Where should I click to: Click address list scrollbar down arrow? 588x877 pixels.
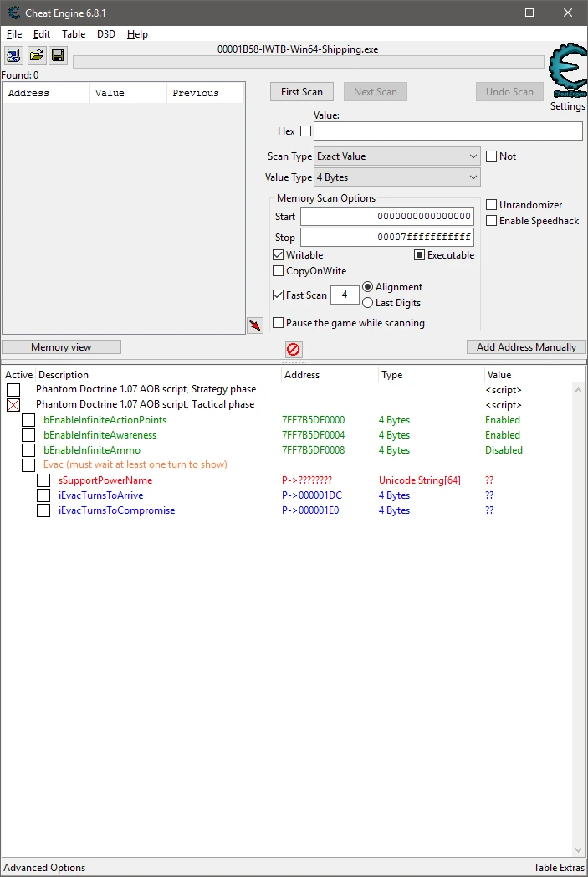(x=579, y=850)
